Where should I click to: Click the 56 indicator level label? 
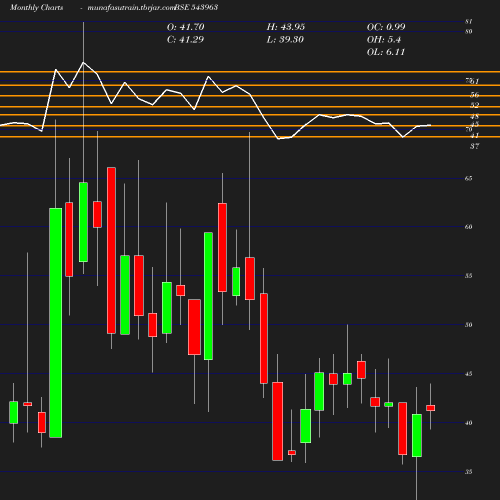pos(475,95)
